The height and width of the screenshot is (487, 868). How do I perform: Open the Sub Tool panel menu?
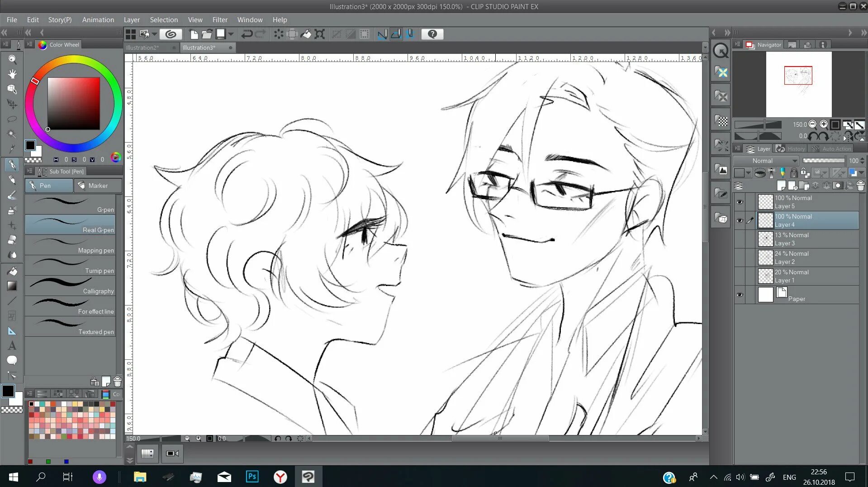tap(30, 171)
